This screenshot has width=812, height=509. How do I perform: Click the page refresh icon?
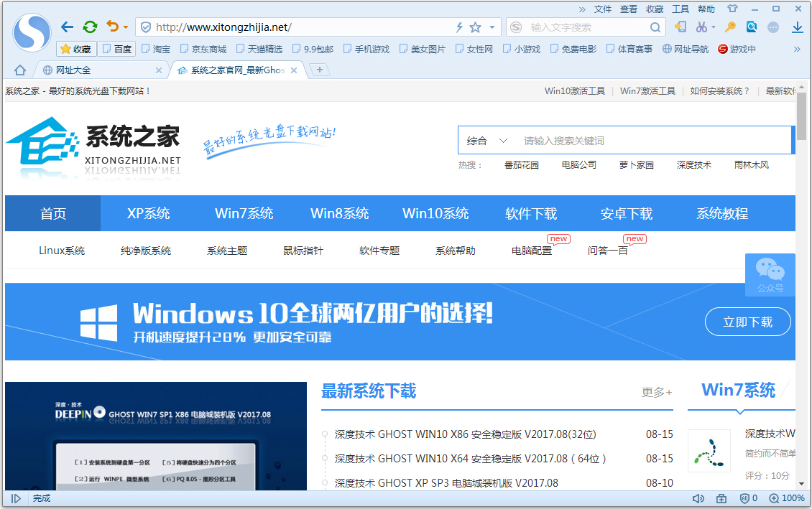89,27
